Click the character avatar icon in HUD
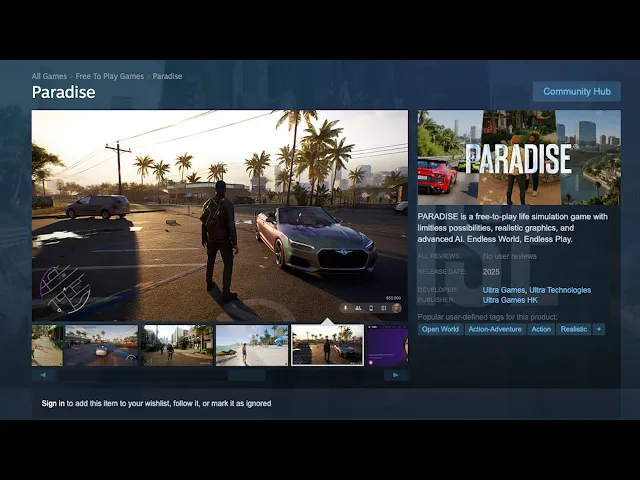This screenshot has width=640, height=480. click(x=396, y=308)
